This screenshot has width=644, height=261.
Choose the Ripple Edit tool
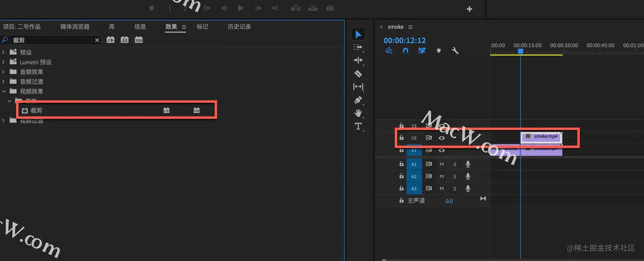tap(358, 60)
